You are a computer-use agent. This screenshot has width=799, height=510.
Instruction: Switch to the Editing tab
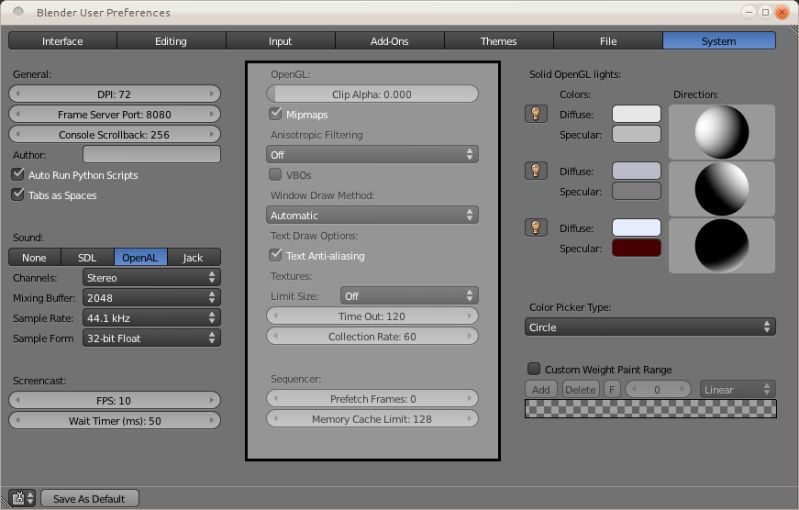(x=171, y=41)
